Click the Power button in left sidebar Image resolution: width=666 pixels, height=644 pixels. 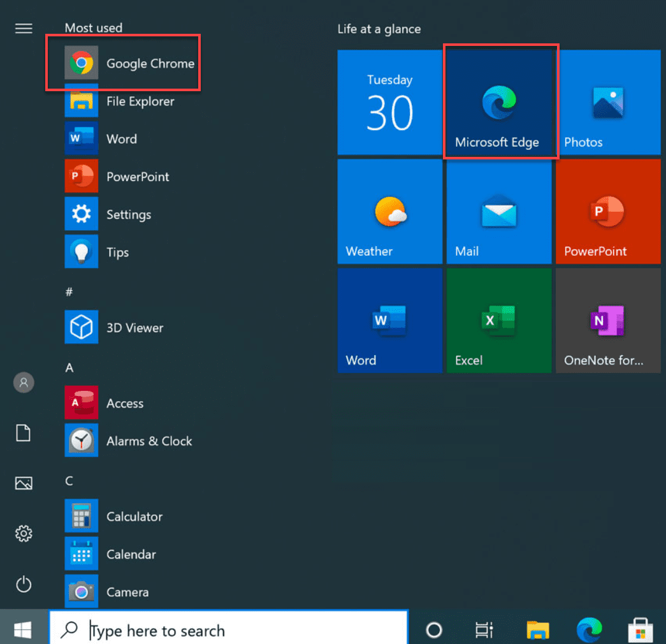(24, 584)
